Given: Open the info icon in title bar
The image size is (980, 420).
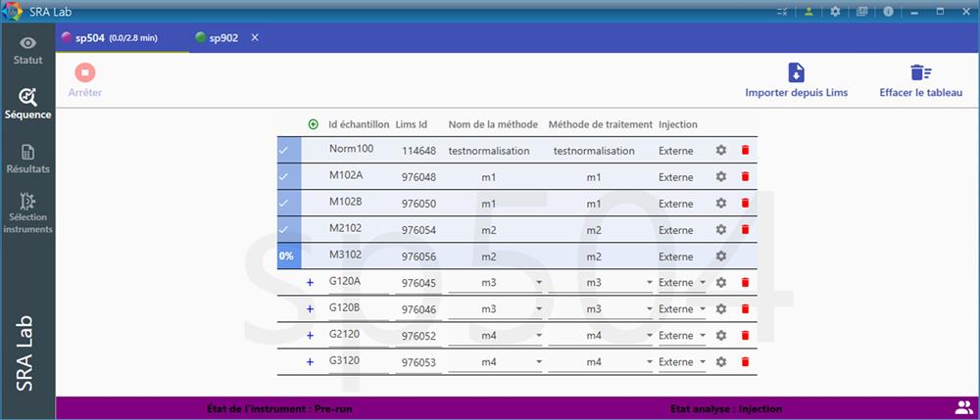Looking at the screenshot, I should [x=889, y=12].
